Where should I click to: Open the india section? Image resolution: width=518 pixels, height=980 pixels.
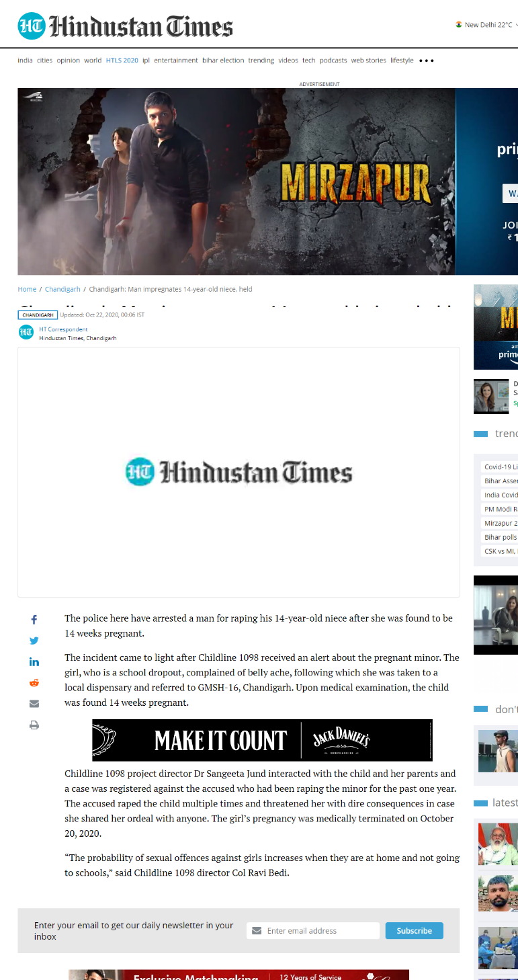(25, 60)
